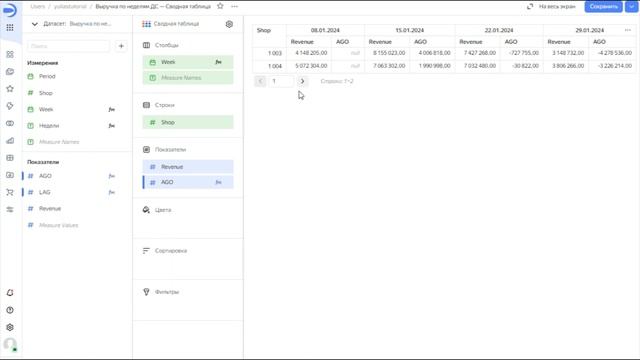
Task: Open the bell notifications icon in the sidebar
Action: tap(10, 293)
